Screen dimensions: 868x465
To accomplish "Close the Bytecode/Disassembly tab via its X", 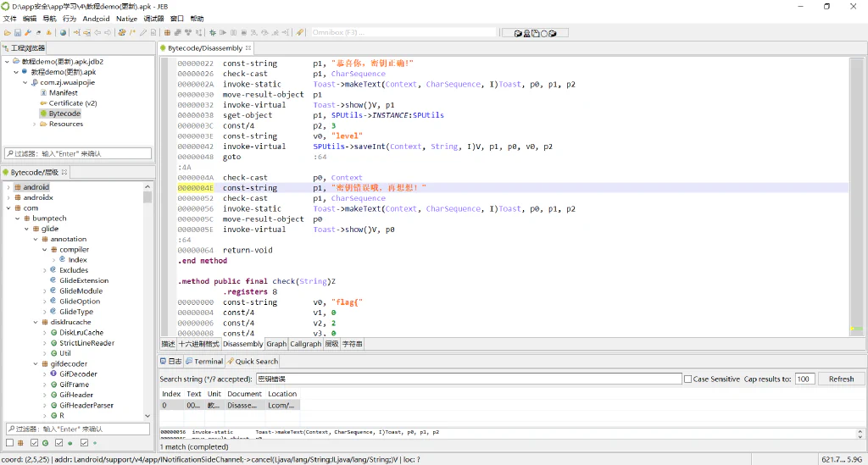I will click(x=248, y=48).
